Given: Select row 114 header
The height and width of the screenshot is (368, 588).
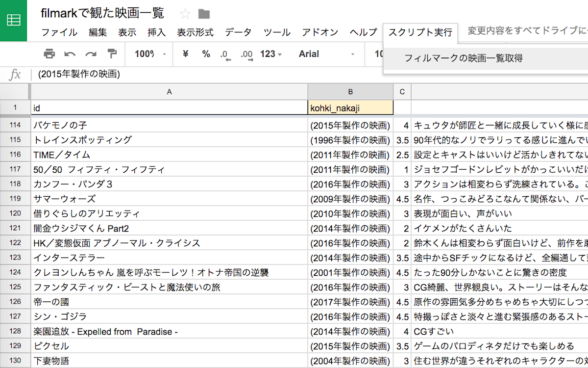Looking at the screenshot, I should 15,125.
